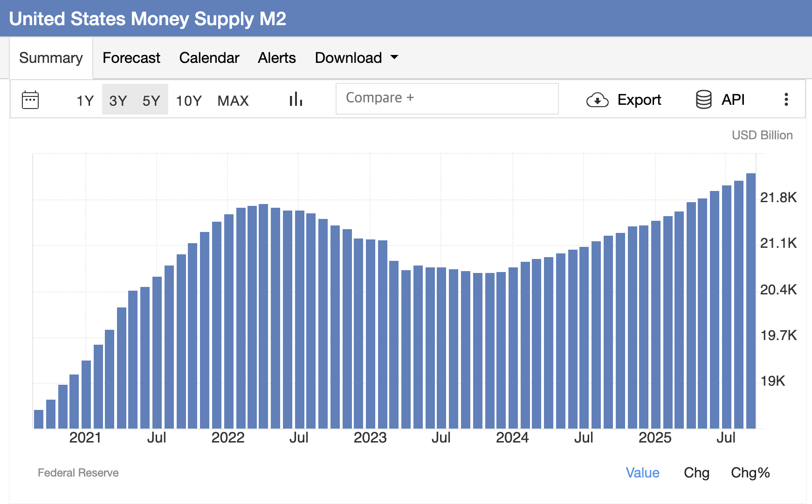Select the 1Y time range
812x504 pixels.
tap(85, 101)
